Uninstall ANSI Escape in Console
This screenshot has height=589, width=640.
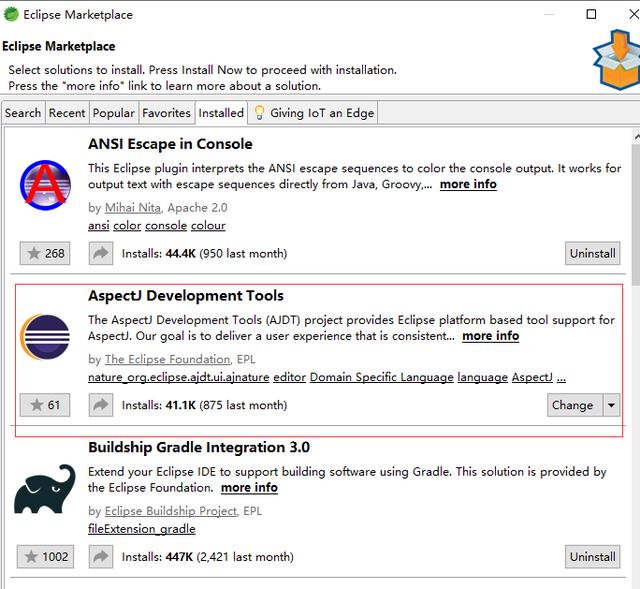click(x=593, y=253)
